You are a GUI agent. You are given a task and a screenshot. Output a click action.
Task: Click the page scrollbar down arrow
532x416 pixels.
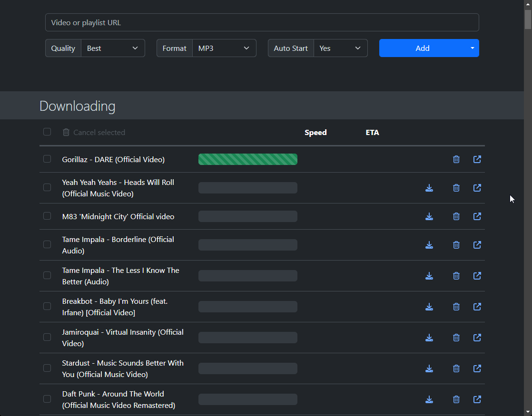coord(528,412)
